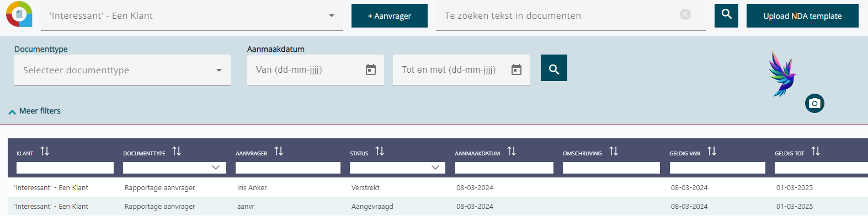Open calendar picker for Van date
Screen dimensions: 868x216
coord(371,70)
